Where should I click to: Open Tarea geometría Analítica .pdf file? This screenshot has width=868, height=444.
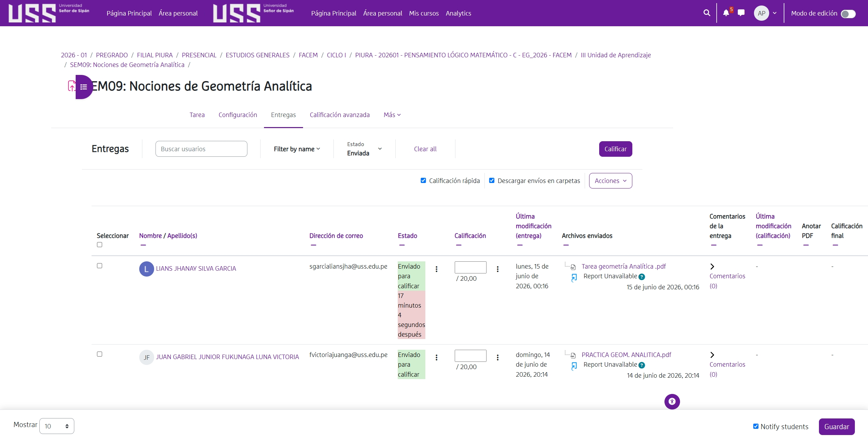pos(623,267)
